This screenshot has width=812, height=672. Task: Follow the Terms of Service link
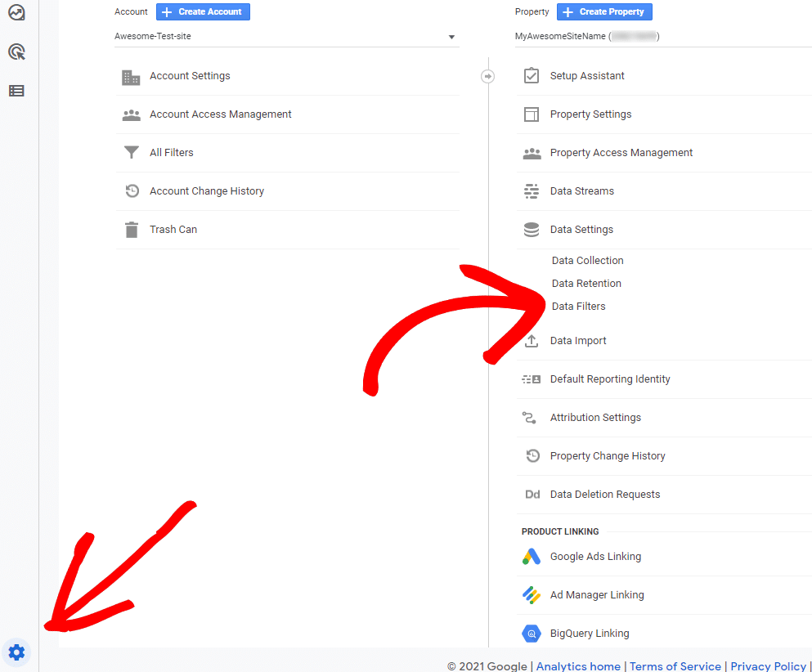(x=675, y=665)
